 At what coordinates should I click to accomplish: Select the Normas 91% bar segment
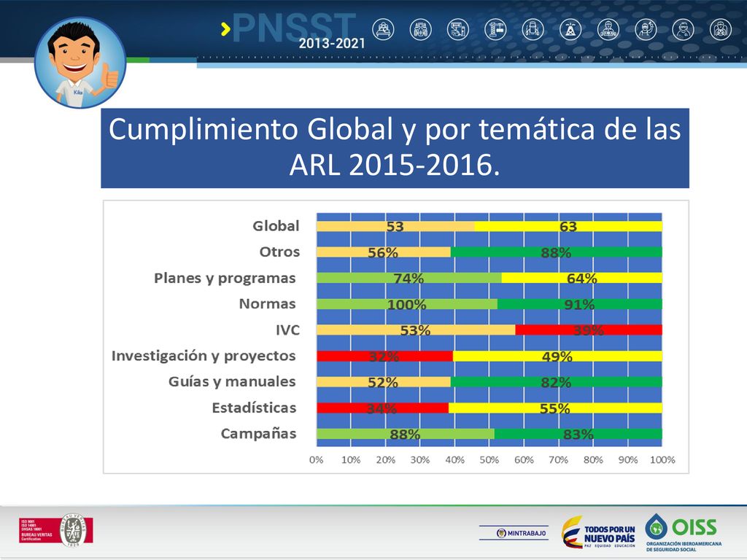point(580,304)
